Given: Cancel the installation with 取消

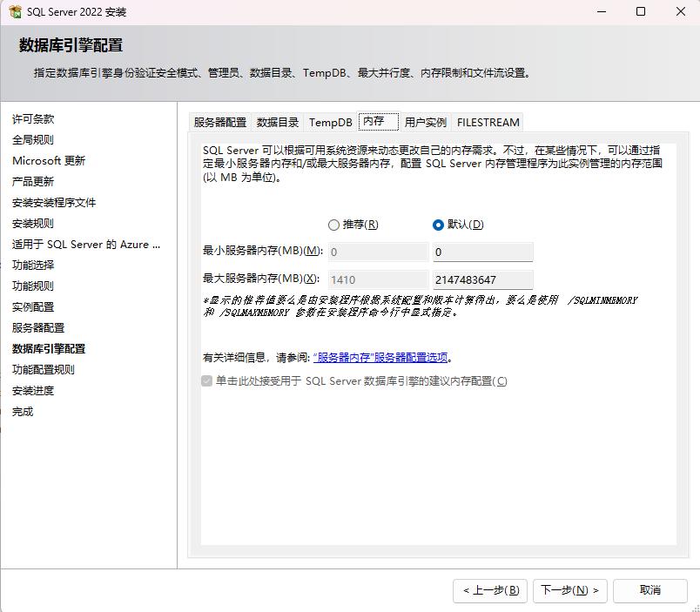Looking at the screenshot, I should click(650, 590).
